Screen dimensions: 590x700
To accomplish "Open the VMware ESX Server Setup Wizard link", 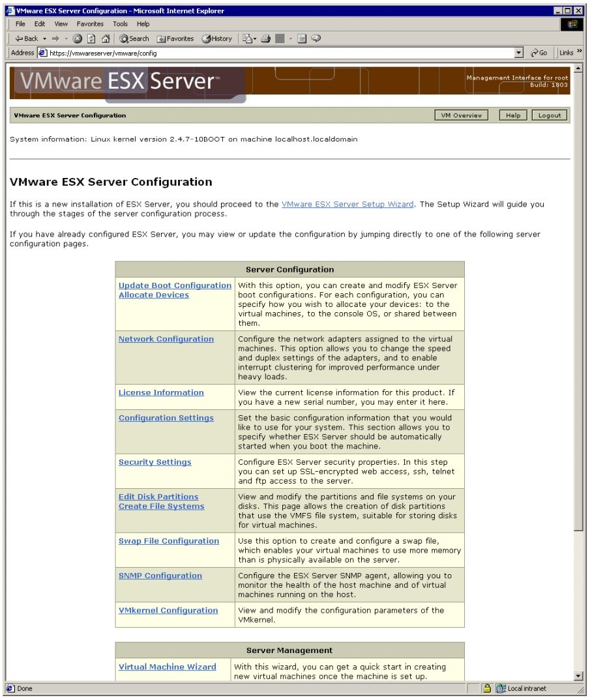I will pos(346,204).
